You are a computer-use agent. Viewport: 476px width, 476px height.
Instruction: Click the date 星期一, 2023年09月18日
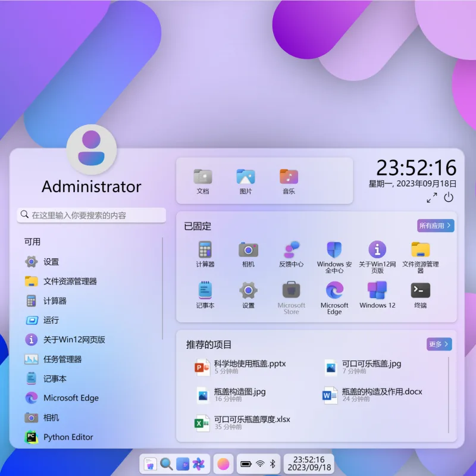pos(412,184)
